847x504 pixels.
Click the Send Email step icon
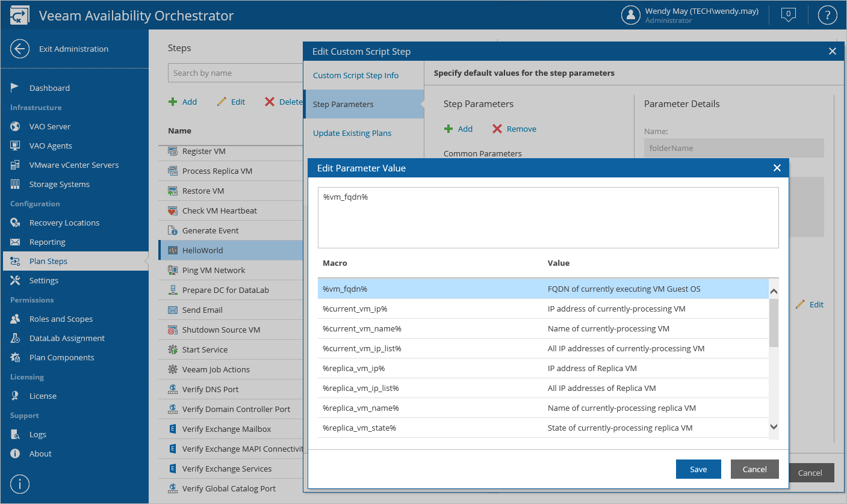click(x=172, y=310)
